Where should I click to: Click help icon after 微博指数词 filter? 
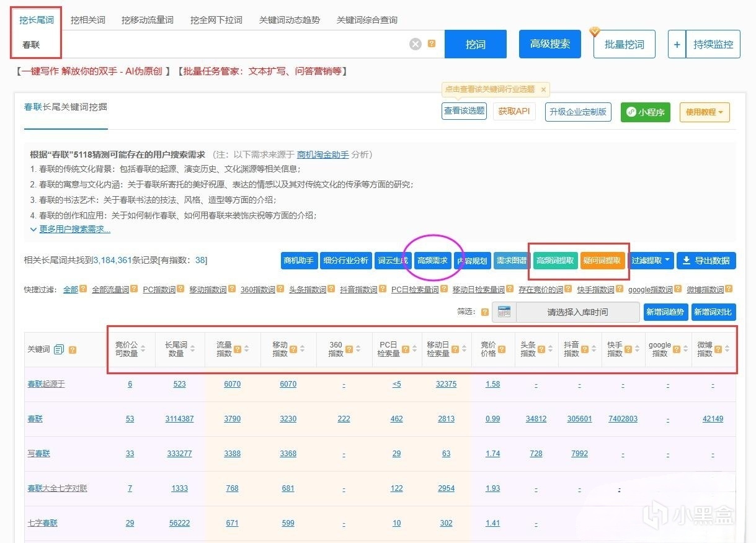729,289
